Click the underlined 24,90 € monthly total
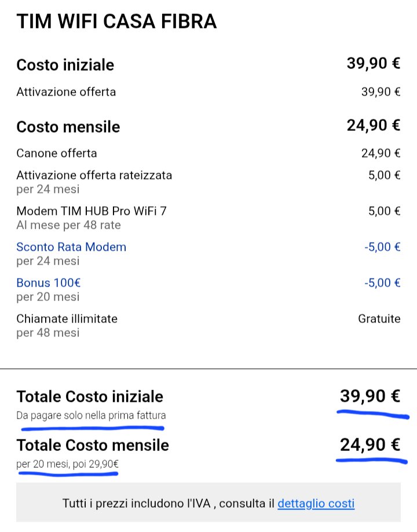This screenshot has height=532, width=417. (370, 445)
